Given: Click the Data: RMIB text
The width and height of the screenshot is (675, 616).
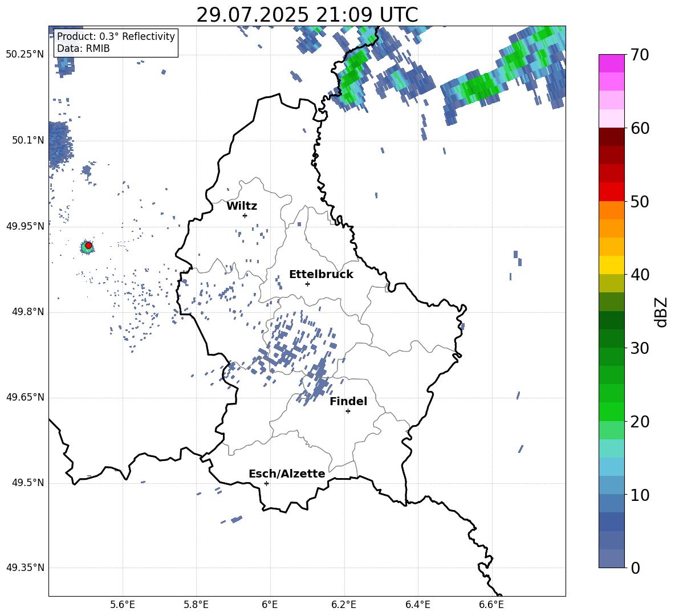Looking at the screenshot, I should pos(83,48).
